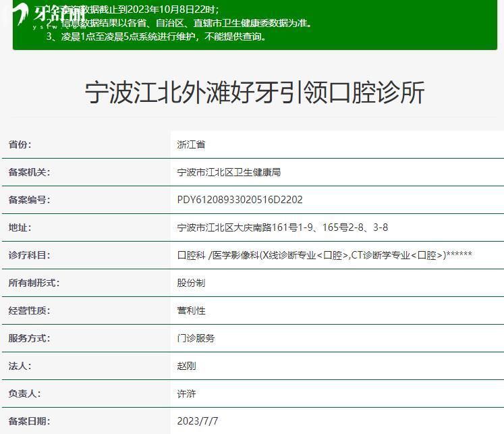
Task: Click the clinic name heading 宁波江北外滩好牙引领口腔诊所
Action: pos(254,92)
